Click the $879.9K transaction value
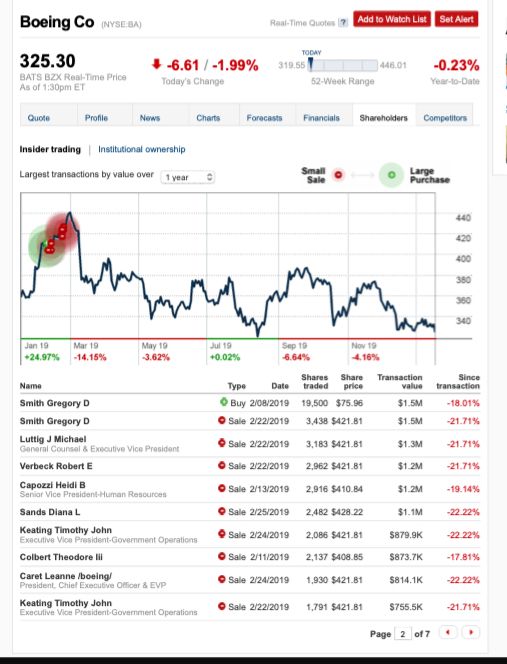 pyautogui.click(x=406, y=535)
